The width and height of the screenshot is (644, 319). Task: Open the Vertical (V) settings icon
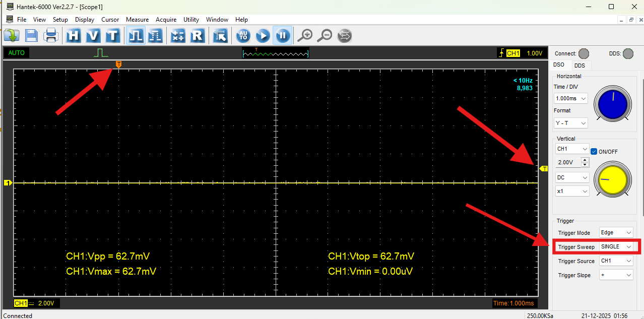(93, 36)
